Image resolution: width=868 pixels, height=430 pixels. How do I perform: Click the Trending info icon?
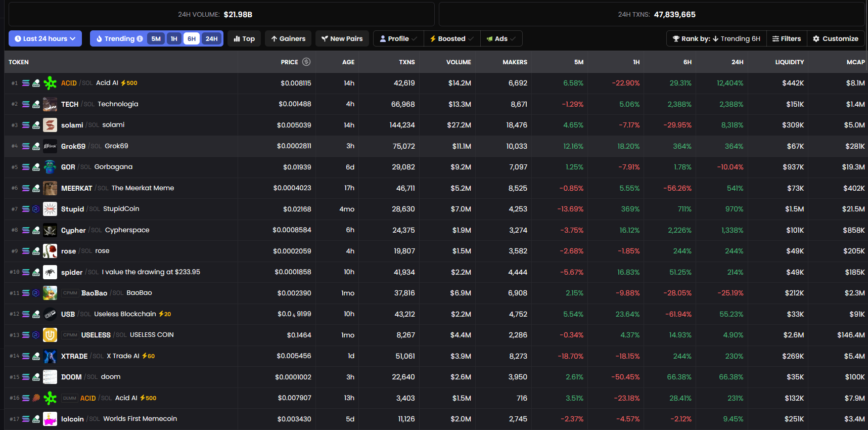click(140, 38)
